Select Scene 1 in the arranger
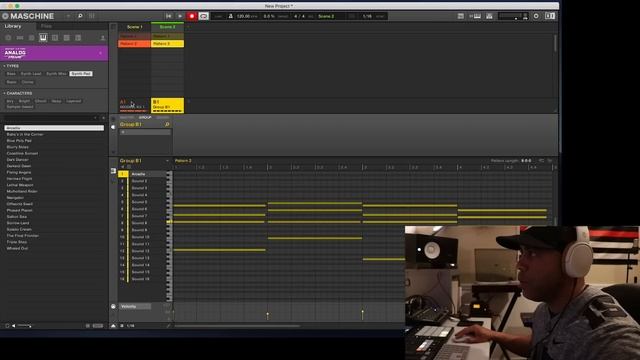 click(134, 27)
